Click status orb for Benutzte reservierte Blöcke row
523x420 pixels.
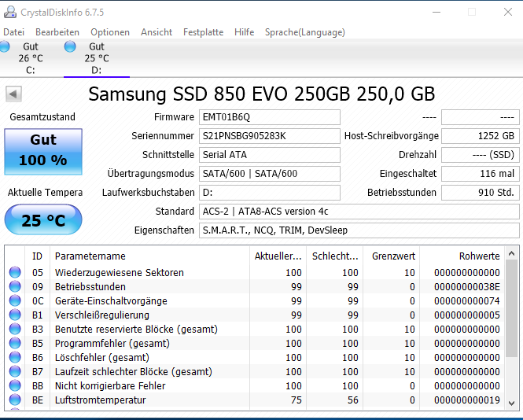[15, 330]
